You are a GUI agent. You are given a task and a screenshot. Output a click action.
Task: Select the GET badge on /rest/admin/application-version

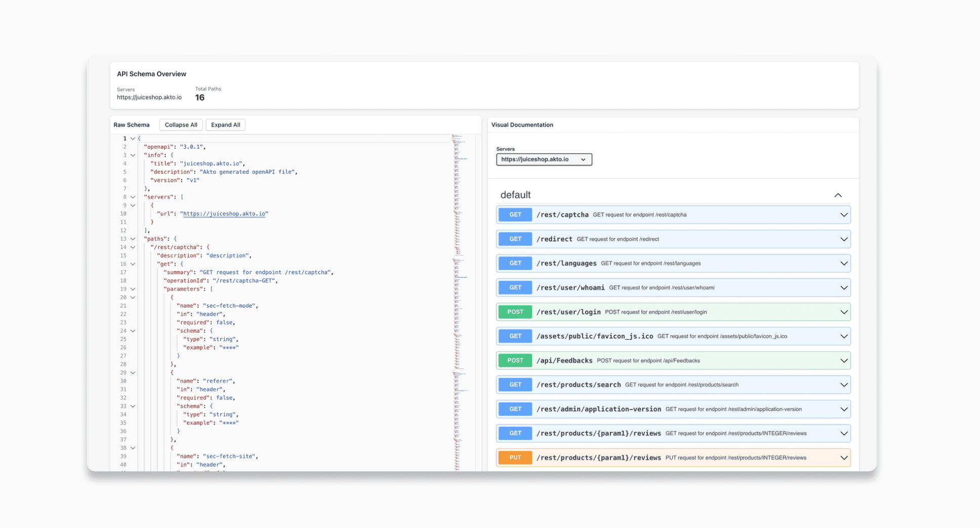[515, 409]
